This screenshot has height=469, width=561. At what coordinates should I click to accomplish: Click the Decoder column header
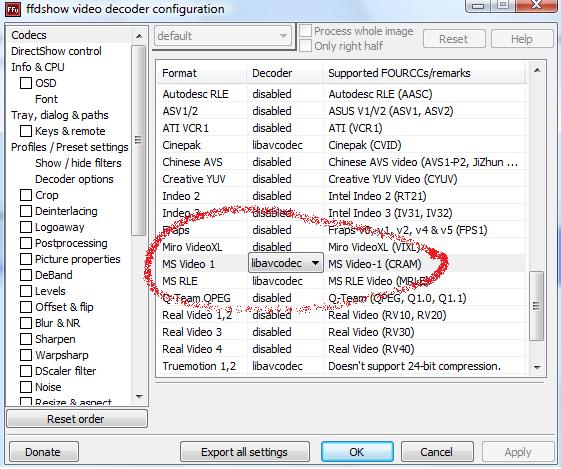click(285, 73)
